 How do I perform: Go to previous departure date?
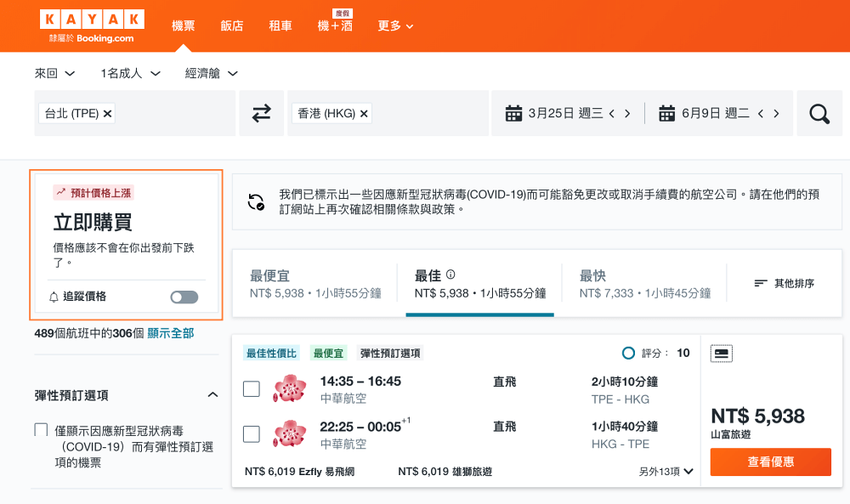click(612, 113)
